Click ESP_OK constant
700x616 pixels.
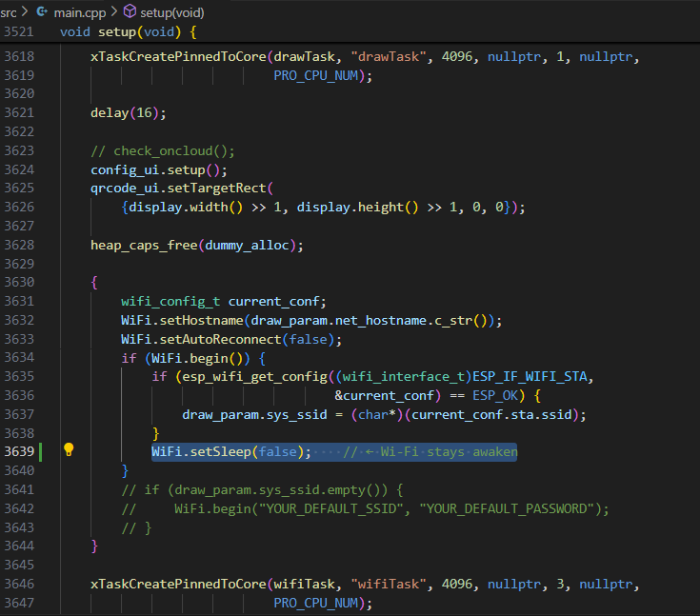click(x=495, y=396)
